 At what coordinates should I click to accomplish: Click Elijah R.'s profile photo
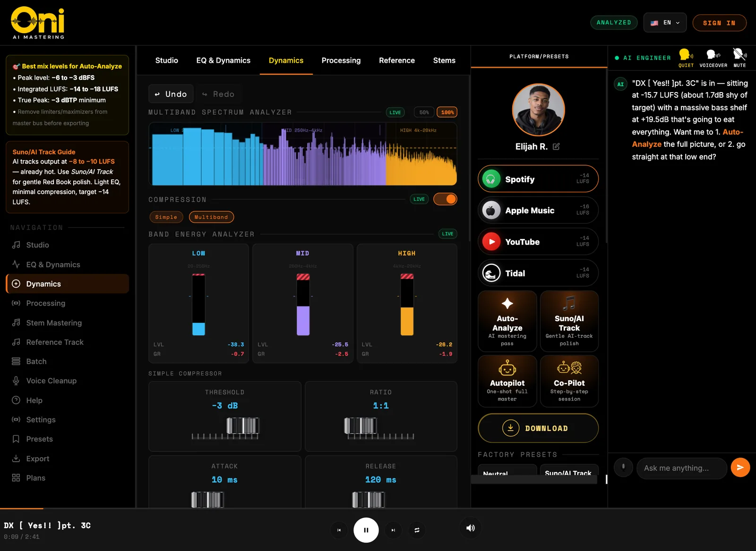point(538,110)
